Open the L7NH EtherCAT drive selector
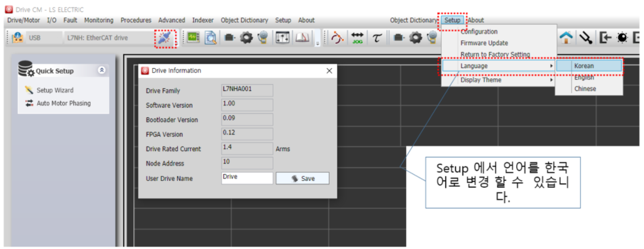Screen dimensions: 644x249 (97, 38)
